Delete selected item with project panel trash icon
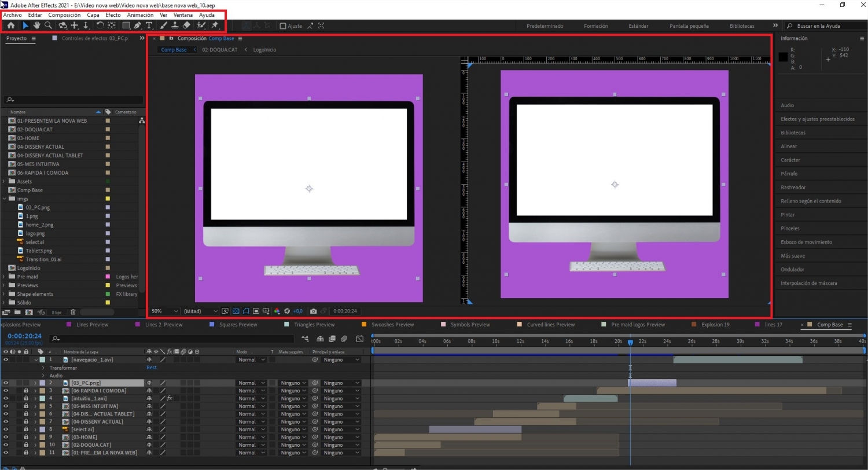Viewport: 868px width, 470px height. point(73,312)
